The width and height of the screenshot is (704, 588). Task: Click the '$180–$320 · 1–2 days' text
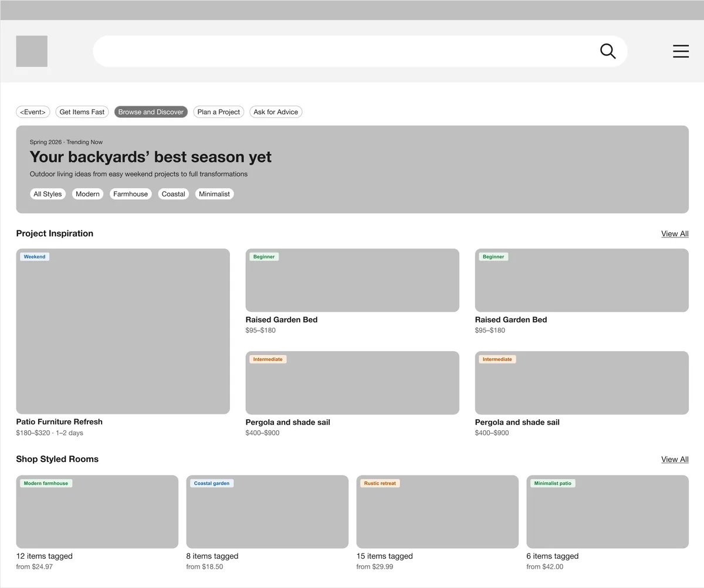point(50,433)
